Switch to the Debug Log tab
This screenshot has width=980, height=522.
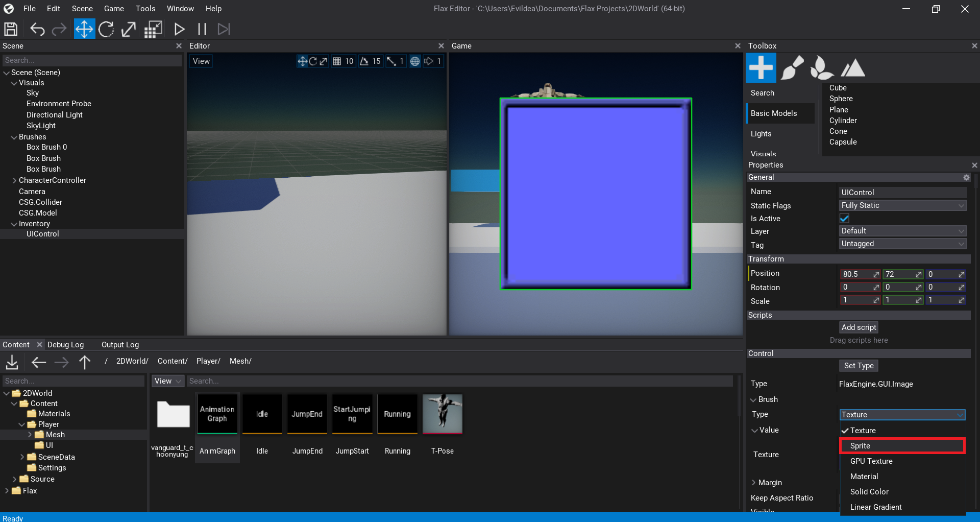tap(65, 344)
